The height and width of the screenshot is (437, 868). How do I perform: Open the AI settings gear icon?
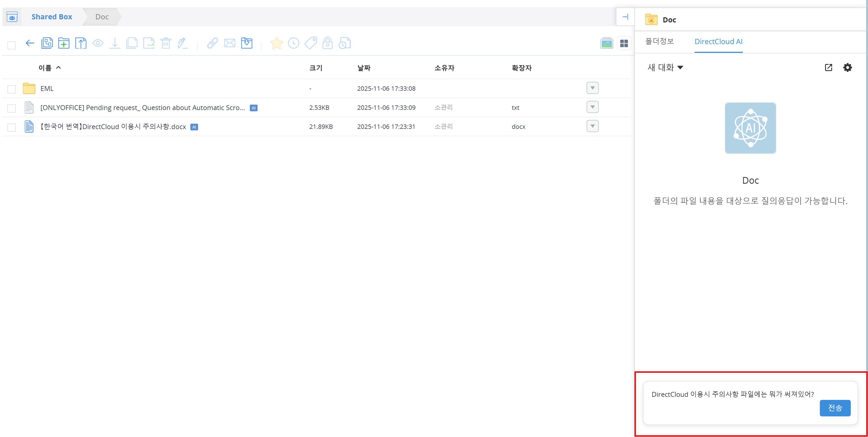847,68
